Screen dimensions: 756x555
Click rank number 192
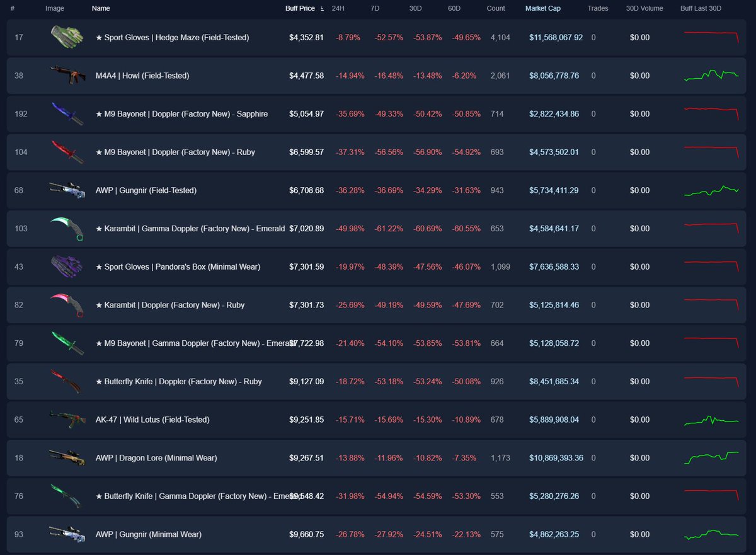tap(21, 114)
